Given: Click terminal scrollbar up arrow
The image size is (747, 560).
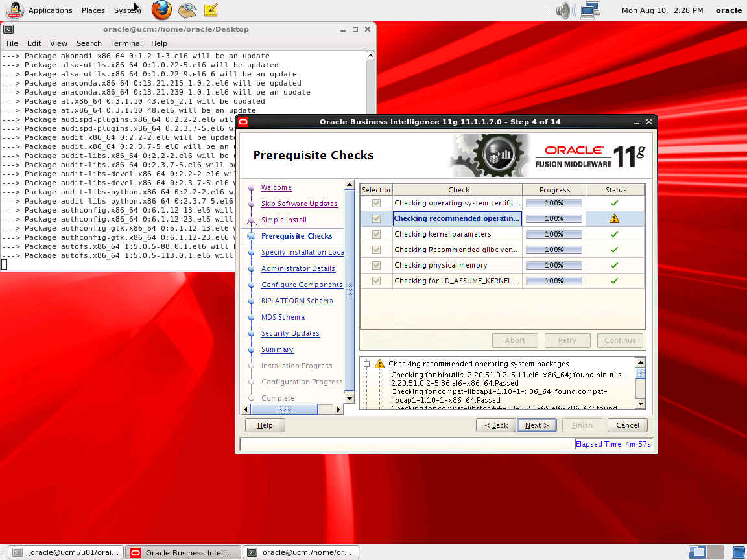Looking at the screenshot, I should (x=371, y=56).
